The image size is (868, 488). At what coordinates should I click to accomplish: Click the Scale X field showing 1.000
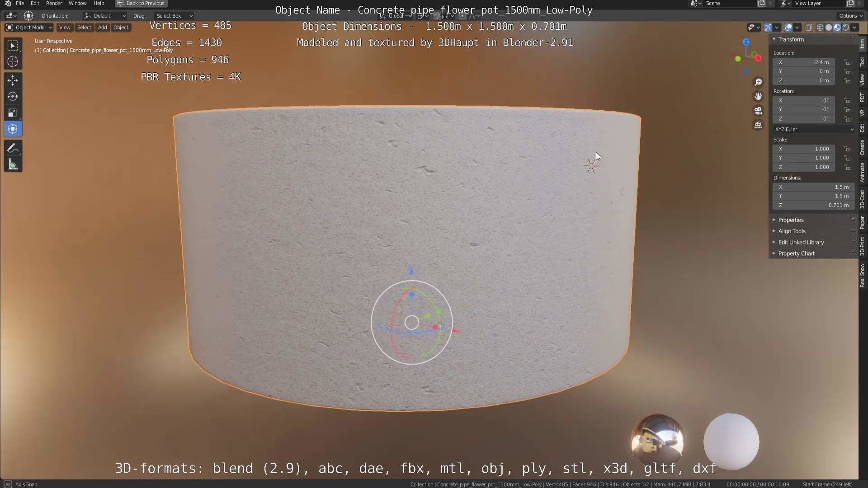pyautogui.click(x=803, y=149)
